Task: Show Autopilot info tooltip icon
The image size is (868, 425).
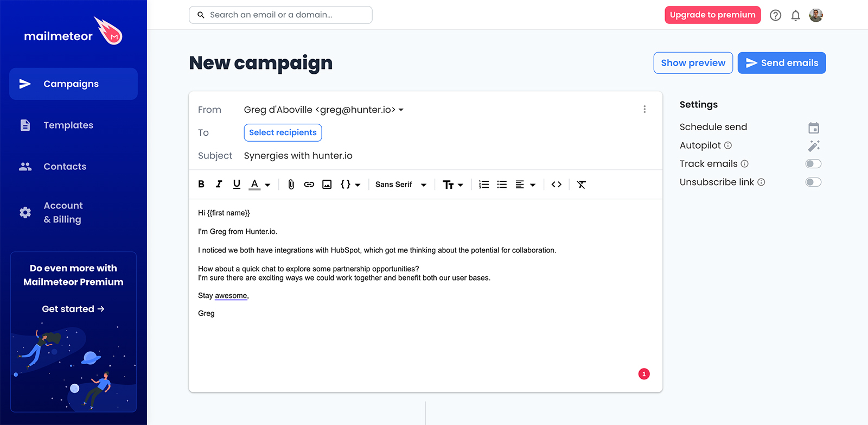Action: click(x=728, y=145)
